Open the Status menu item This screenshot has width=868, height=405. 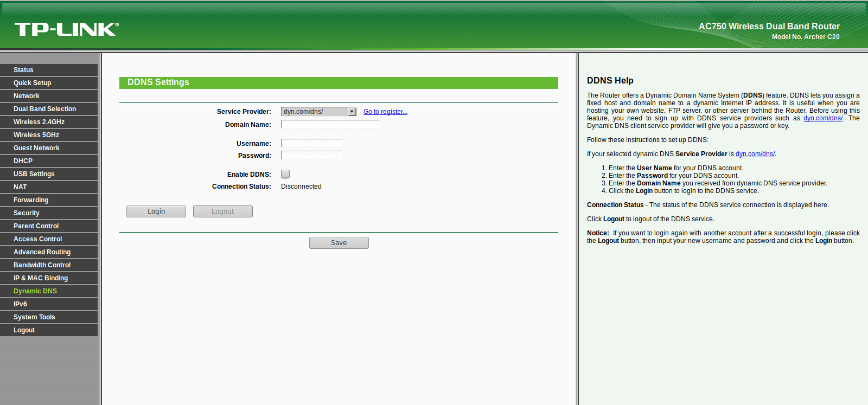[x=49, y=70]
